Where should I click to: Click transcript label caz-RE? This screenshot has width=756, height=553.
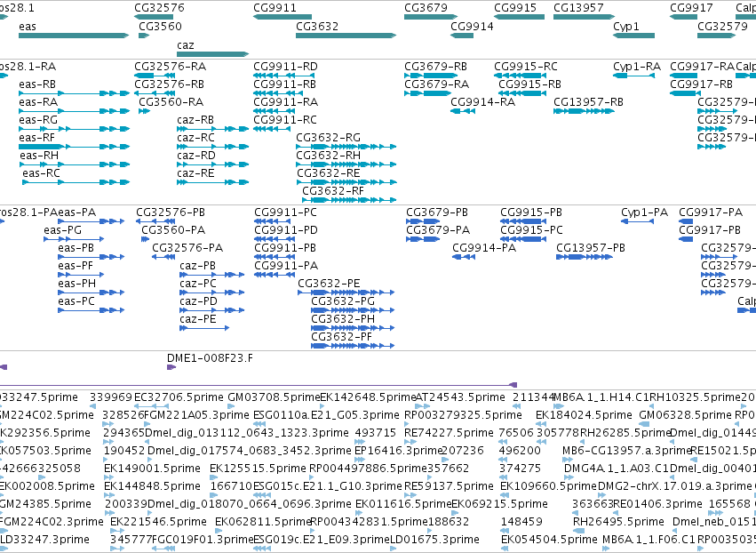195,173
